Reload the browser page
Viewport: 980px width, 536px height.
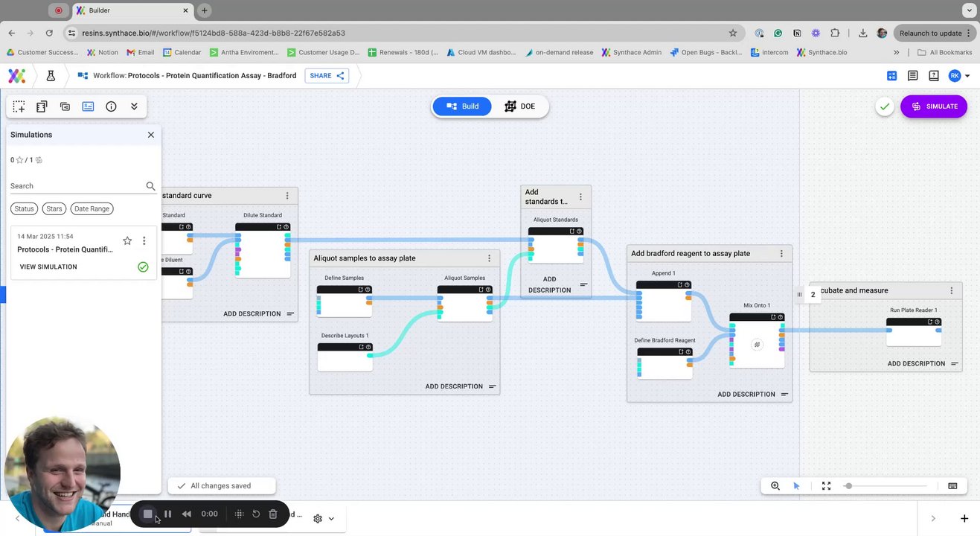tap(49, 33)
